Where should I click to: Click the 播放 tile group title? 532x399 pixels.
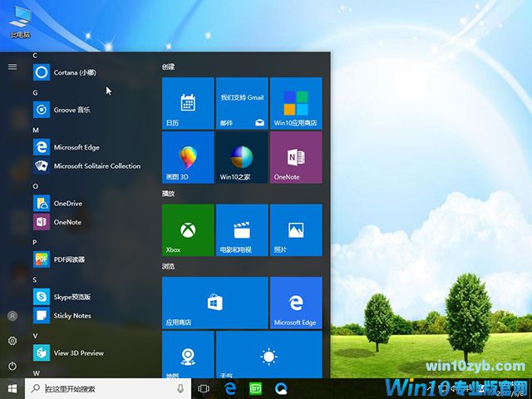[168, 194]
